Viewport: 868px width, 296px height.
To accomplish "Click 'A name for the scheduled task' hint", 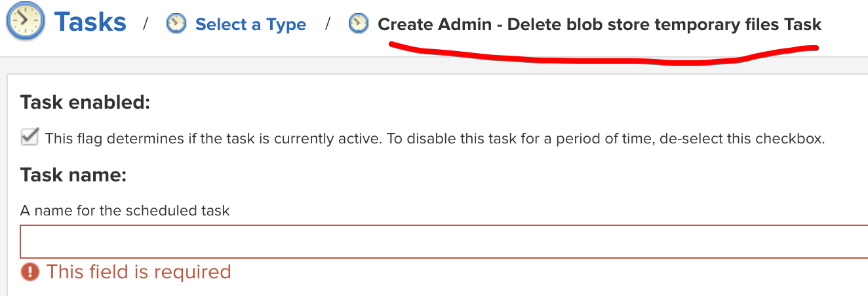I will click(x=125, y=211).
